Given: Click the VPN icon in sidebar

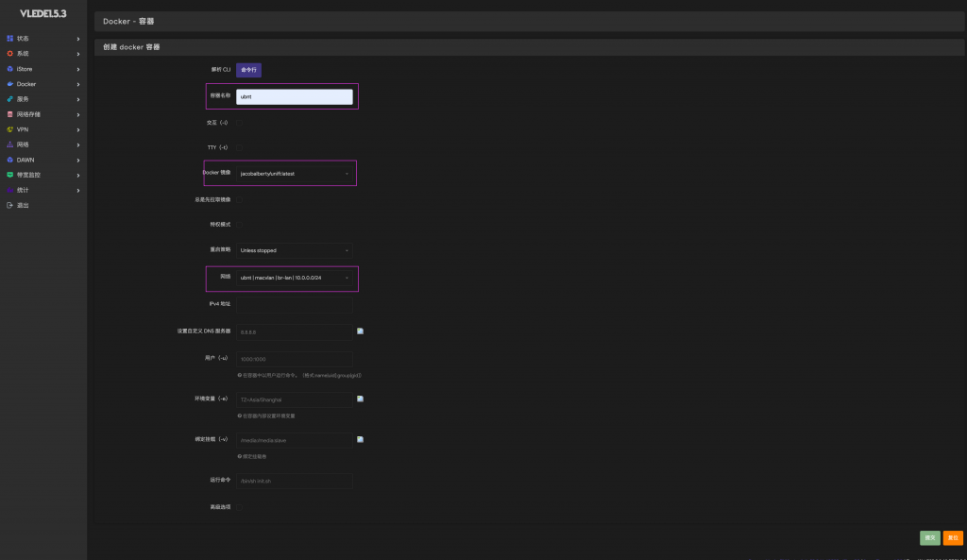Looking at the screenshot, I should (9, 129).
